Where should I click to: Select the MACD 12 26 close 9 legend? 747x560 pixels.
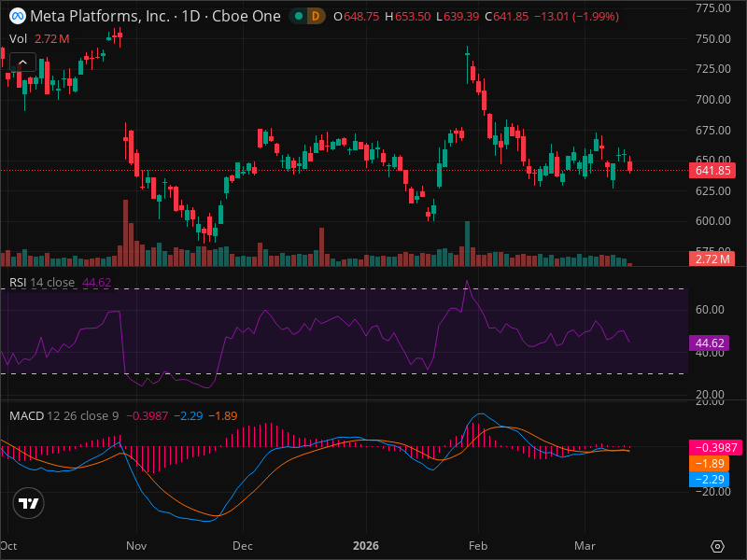tap(63, 415)
